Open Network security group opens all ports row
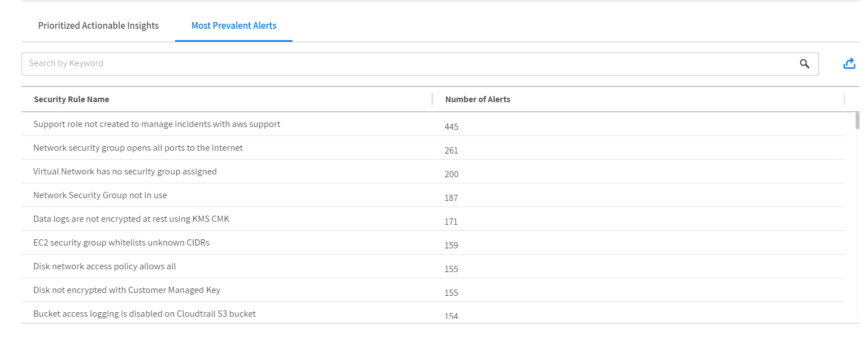The height and width of the screenshot is (337, 868). click(x=138, y=148)
